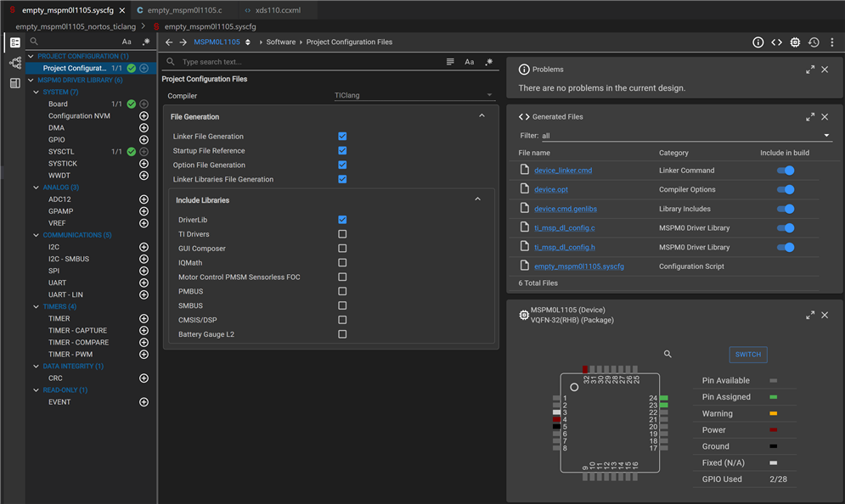
Task: Toggle include in build for device_linker.cmd
Action: click(786, 171)
